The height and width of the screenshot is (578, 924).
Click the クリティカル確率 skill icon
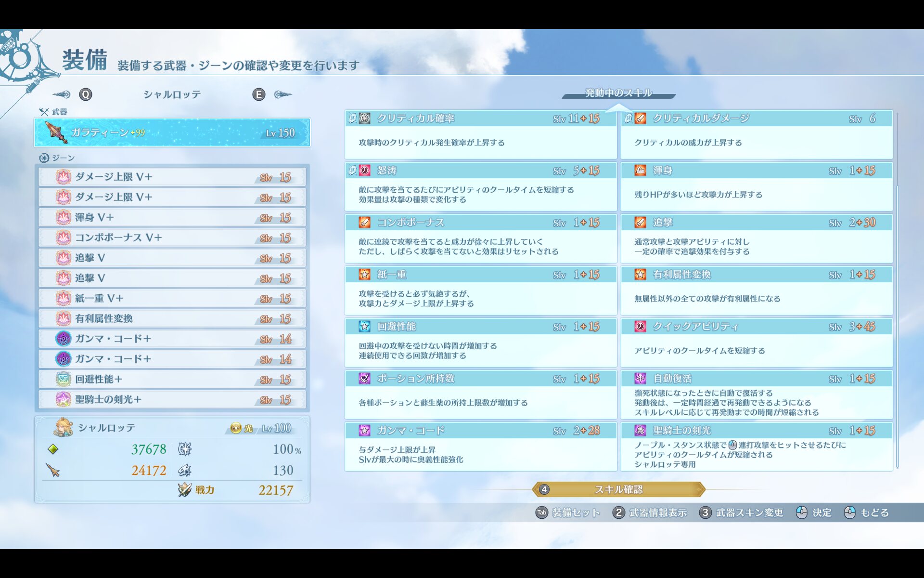click(365, 118)
